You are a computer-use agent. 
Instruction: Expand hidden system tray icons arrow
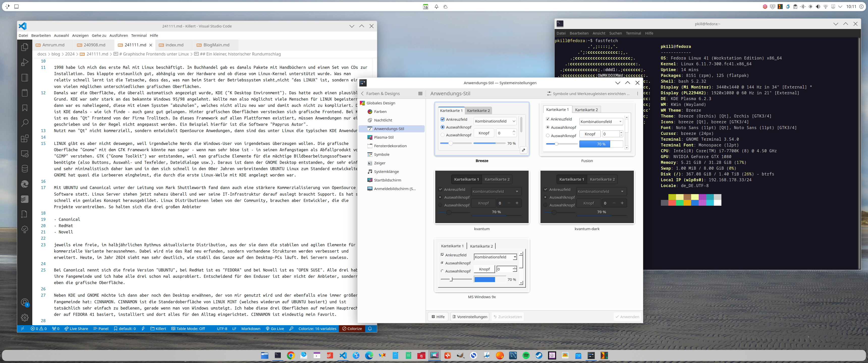pos(840,6)
